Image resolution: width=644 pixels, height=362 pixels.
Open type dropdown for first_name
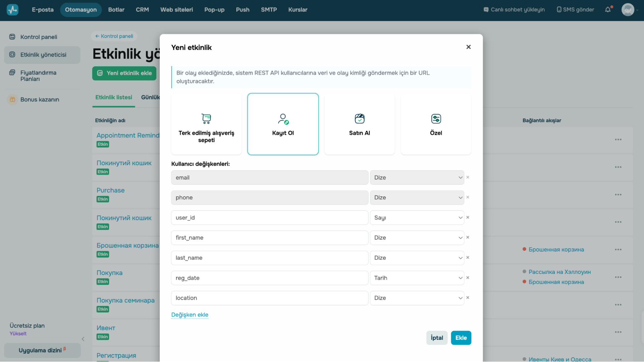[x=417, y=238]
